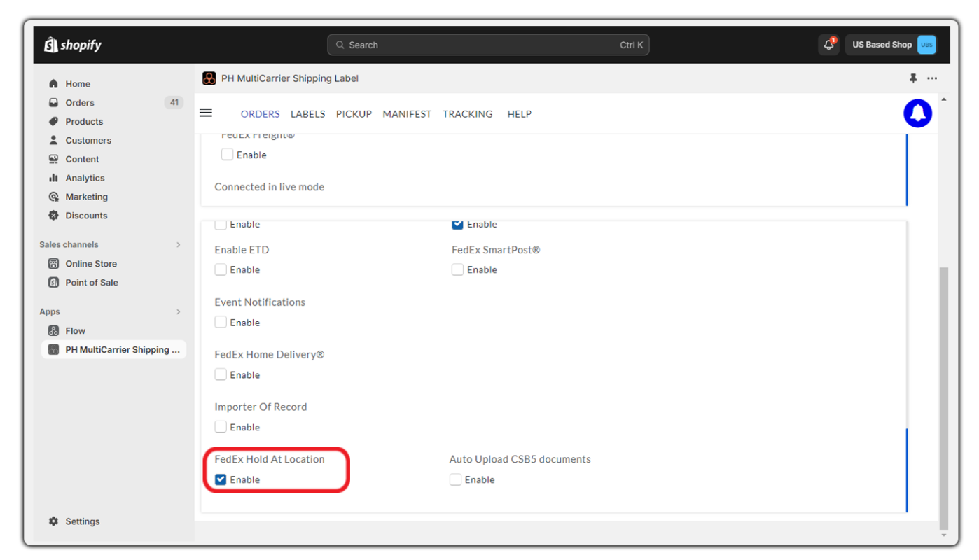Open the PICKUP tab
979x560 pixels.
tap(354, 114)
